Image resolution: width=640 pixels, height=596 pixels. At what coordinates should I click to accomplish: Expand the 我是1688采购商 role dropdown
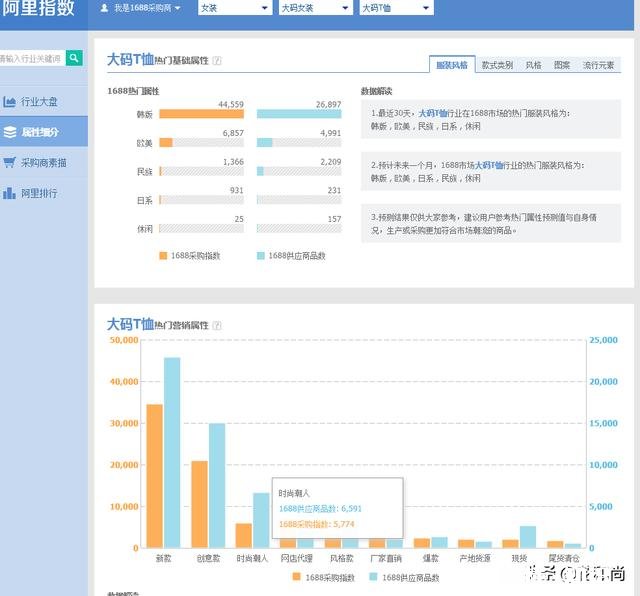coord(139,8)
